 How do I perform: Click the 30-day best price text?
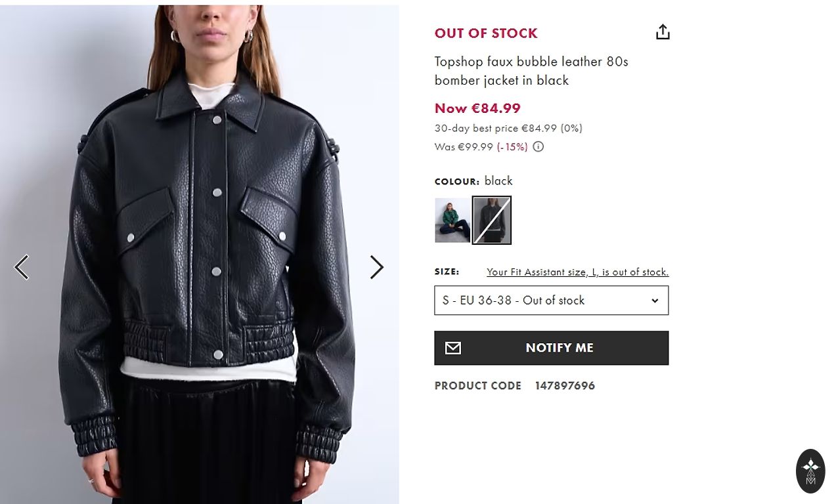[x=508, y=129]
